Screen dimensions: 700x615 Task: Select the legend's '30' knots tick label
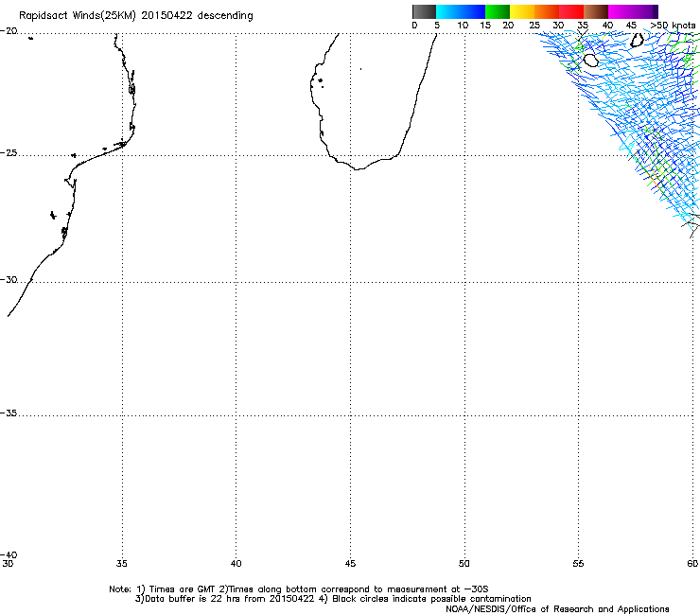point(558,26)
